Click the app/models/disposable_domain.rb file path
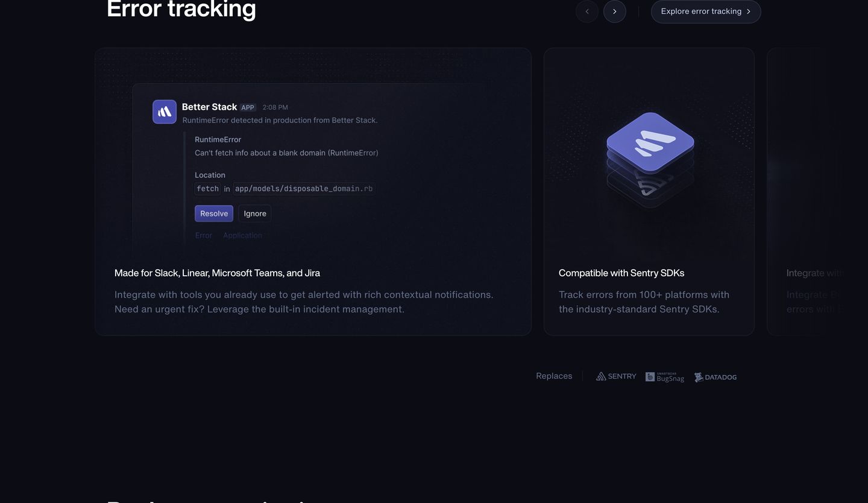The height and width of the screenshot is (503, 868). (304, 189)
